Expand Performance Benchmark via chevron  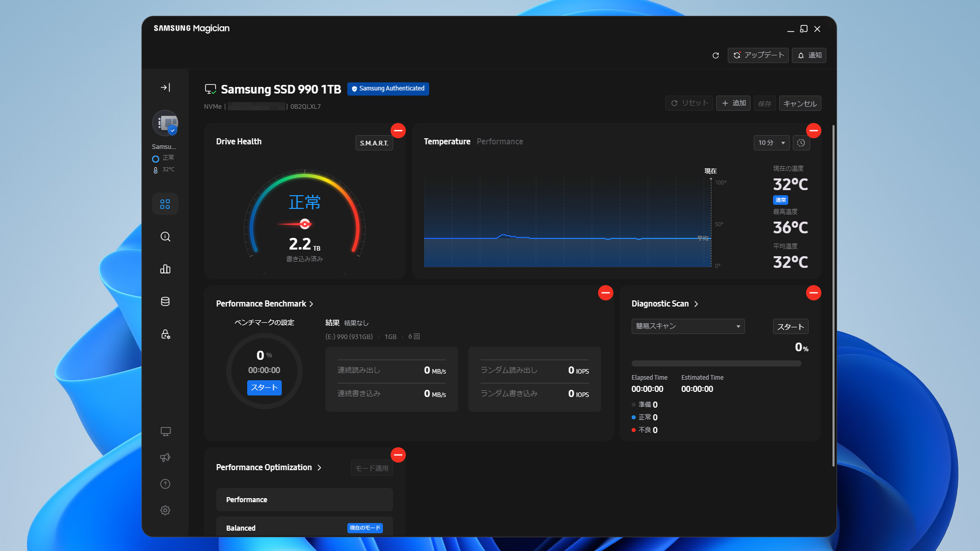pyautogui.click(x=311, y=304)
